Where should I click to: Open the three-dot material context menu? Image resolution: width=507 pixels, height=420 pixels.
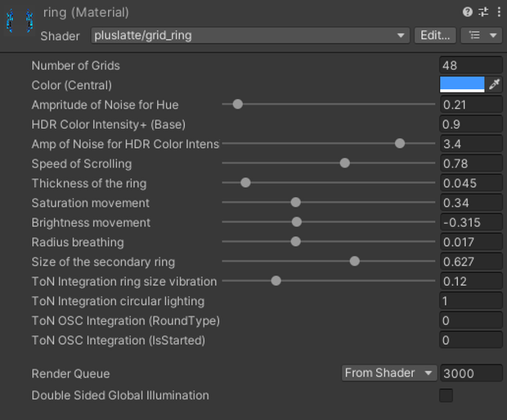[x=499, y=12]
